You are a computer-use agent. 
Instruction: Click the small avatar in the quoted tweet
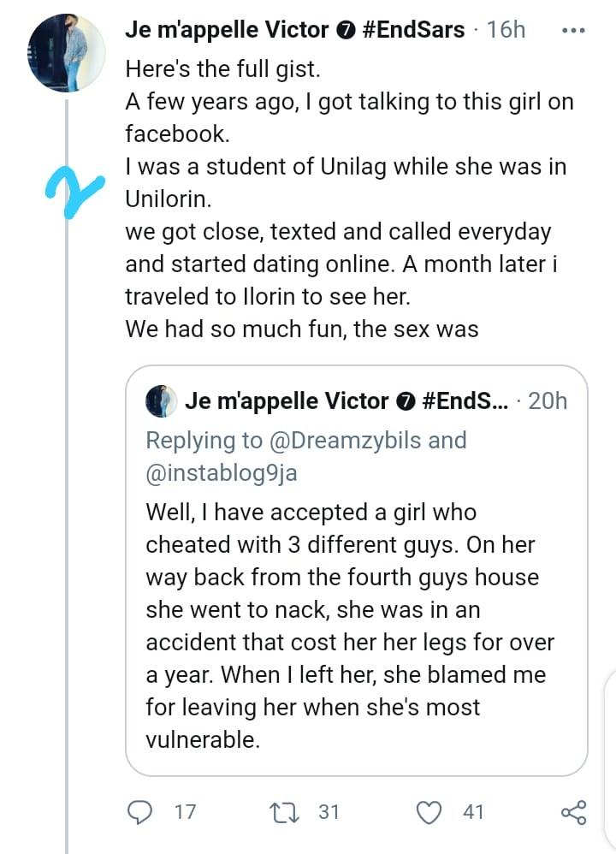tap(160, 400)
